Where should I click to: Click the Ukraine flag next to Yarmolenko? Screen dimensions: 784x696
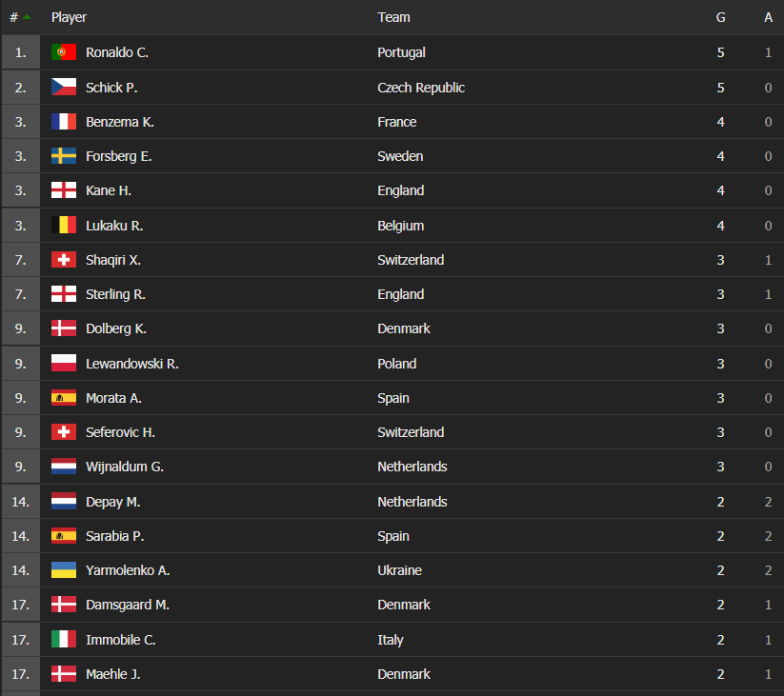[64, 570]
